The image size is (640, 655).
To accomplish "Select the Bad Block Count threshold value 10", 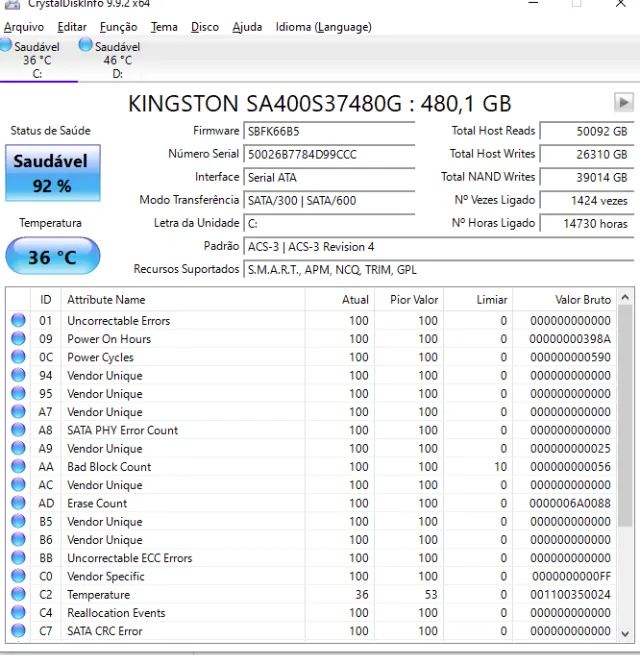I will click(500, 467).
